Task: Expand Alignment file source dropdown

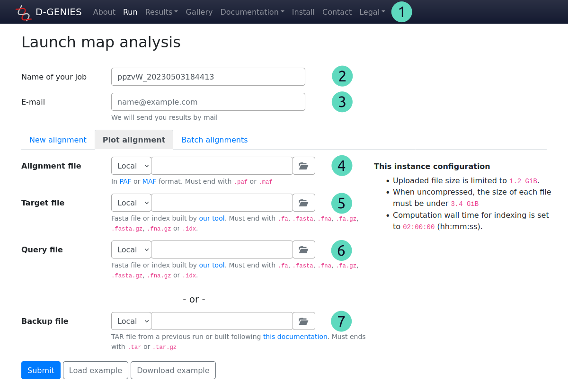Action: tap(131, 166)
